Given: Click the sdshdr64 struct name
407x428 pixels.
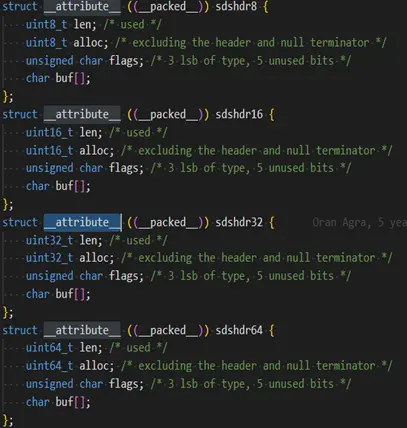Looking at the screenshot, I should 239,330.
